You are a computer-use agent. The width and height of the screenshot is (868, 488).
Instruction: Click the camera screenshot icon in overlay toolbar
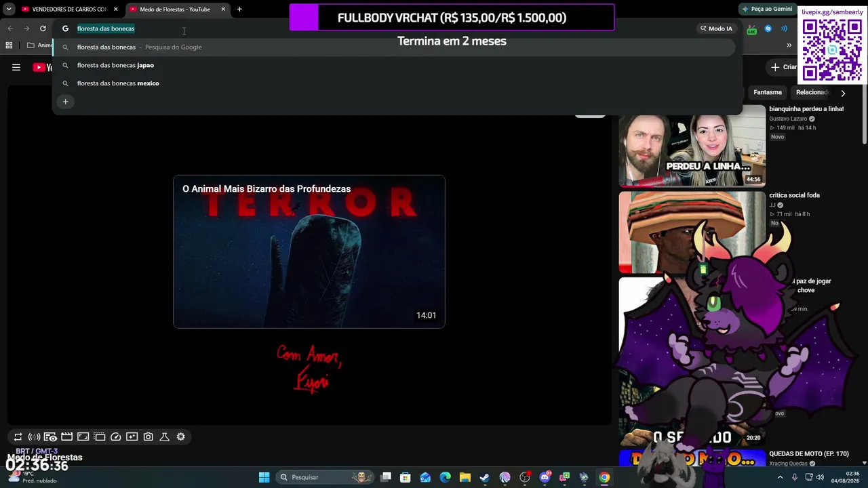[148, 437]
